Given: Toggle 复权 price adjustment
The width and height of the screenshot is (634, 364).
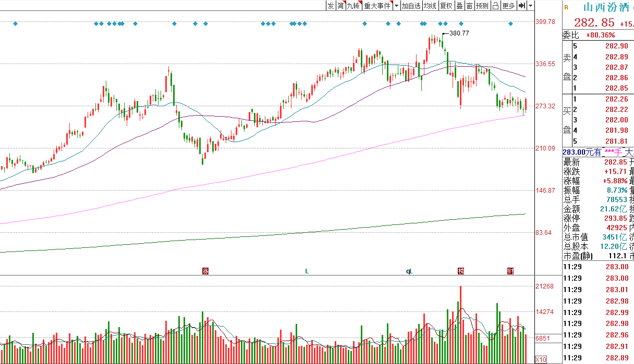Looking at the screenshot, I should coord(446,6).
